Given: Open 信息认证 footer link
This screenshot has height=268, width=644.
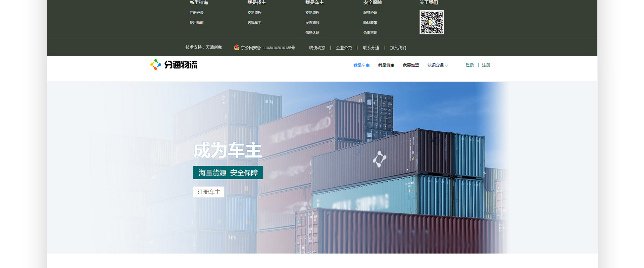Looking at the screenshot, I should [312, 33].
